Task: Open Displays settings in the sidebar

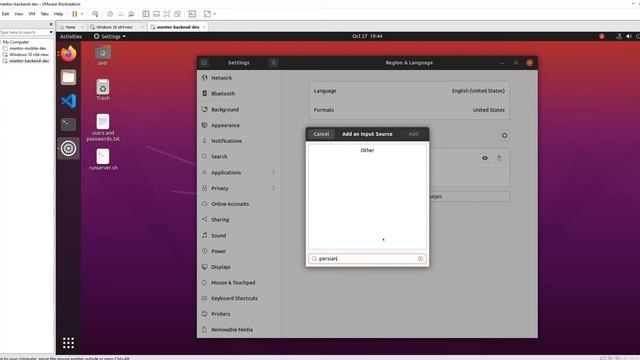Action: click(x=239, y=267)
